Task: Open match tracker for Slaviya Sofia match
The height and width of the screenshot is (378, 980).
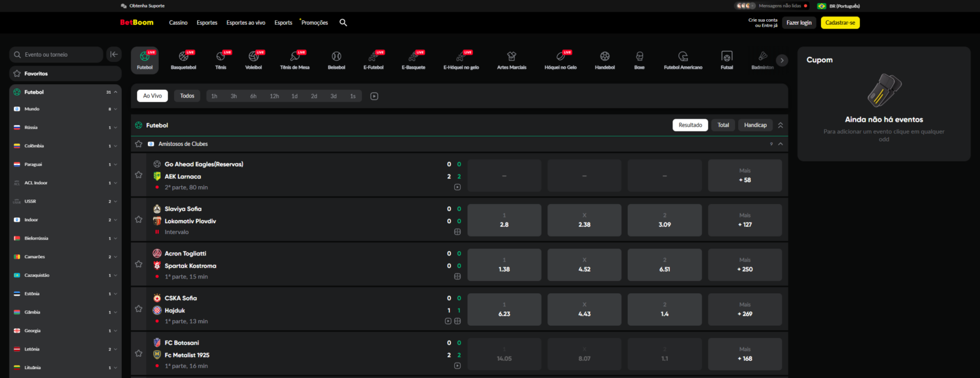Action: click(457, 232)
